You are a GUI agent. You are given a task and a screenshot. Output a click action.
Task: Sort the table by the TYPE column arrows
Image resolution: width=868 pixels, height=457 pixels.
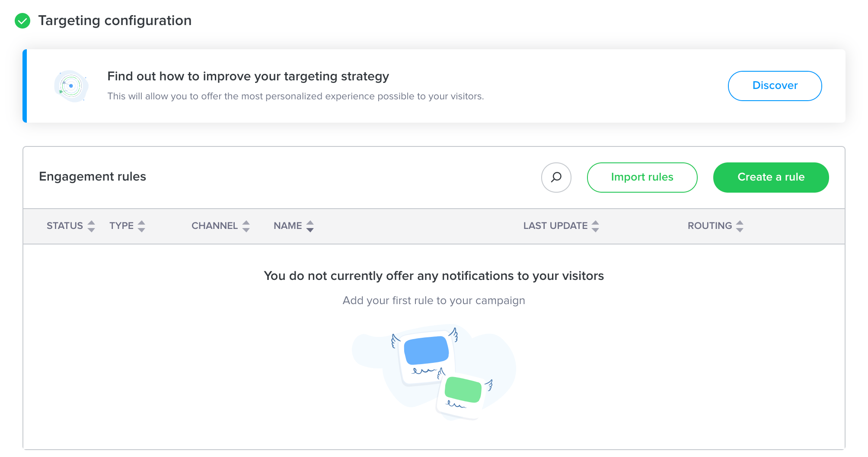141,226
